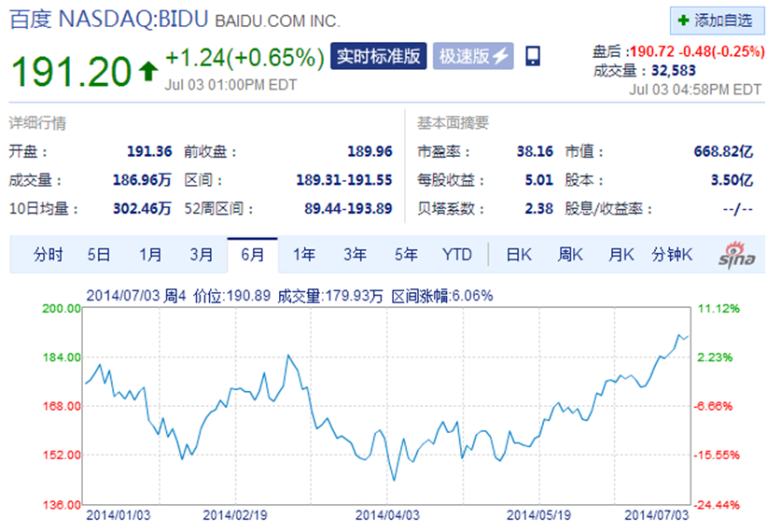767x532 pixels.
Task: Click the 股本 value 3.50亿
Action: (x=732, y=180)
